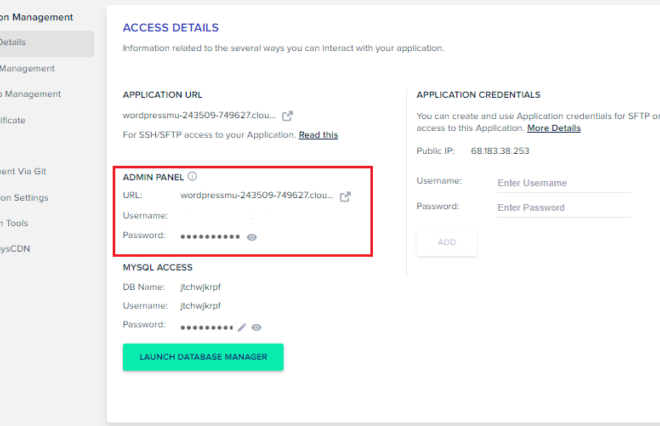Open the Read this SSH/SFTP link
The width and height of the screenshot is (660, 426).
[x=318, y=135]
